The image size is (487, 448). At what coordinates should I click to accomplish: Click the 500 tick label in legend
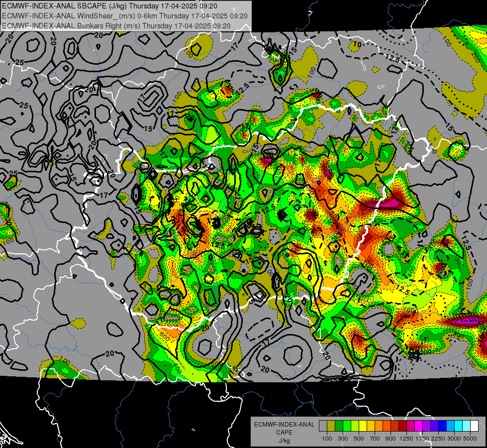click(359, 439)
